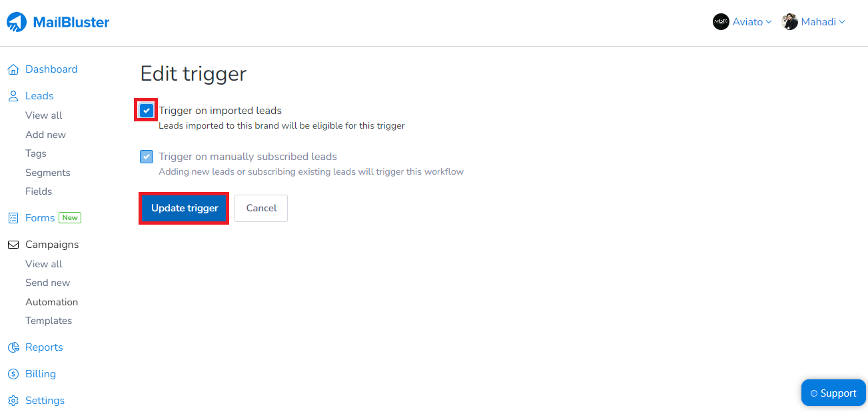Viewport: 868px width, 412px height.
Task: Enable the imported leads trigger checkbox
Action: point(146,110)
